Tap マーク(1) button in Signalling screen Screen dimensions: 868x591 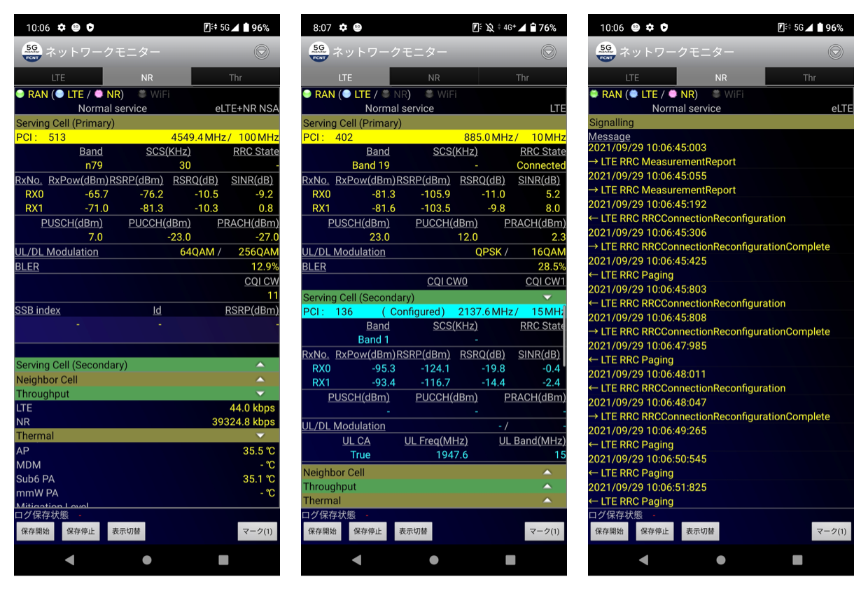tap(832, 531)
